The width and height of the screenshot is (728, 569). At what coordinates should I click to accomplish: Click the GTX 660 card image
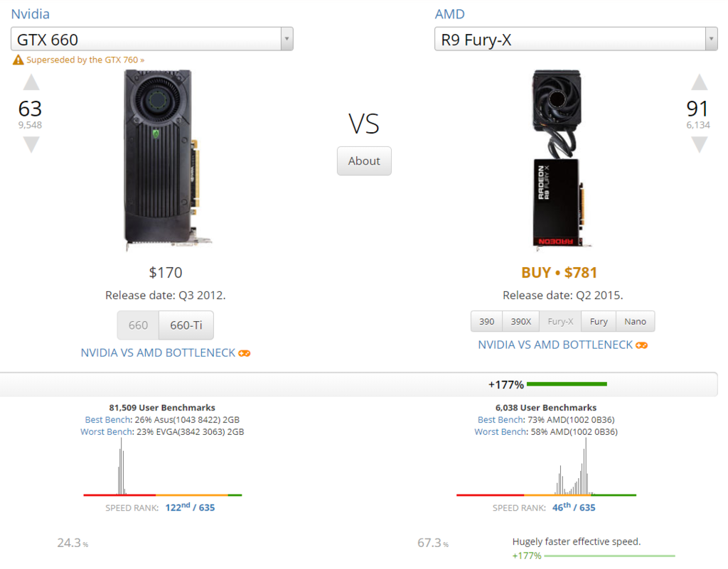[166, 160]
